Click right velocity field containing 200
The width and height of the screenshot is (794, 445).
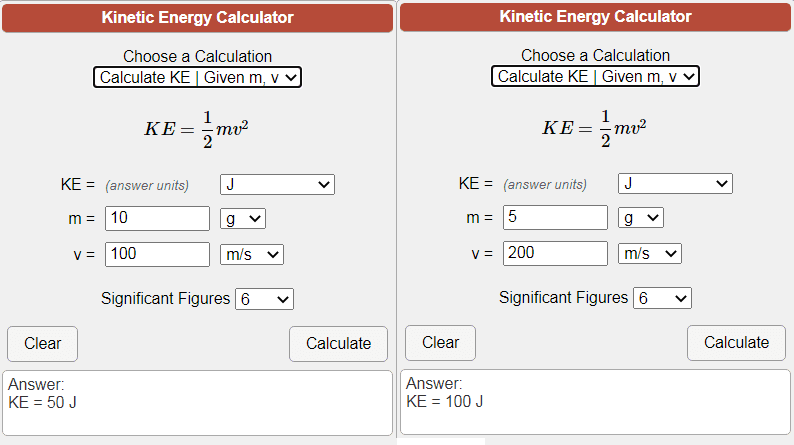click(555, 253)
